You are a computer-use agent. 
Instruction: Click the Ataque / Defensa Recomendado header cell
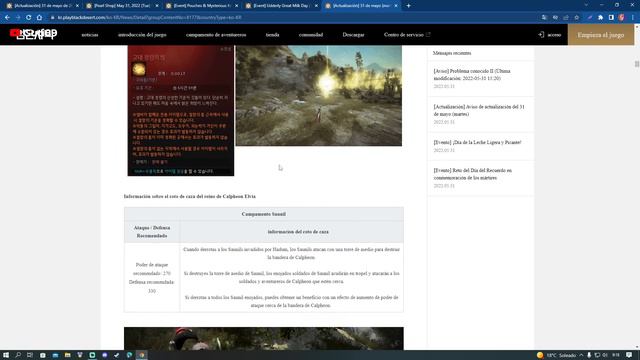pyautogui.click(x=152, y=231)
